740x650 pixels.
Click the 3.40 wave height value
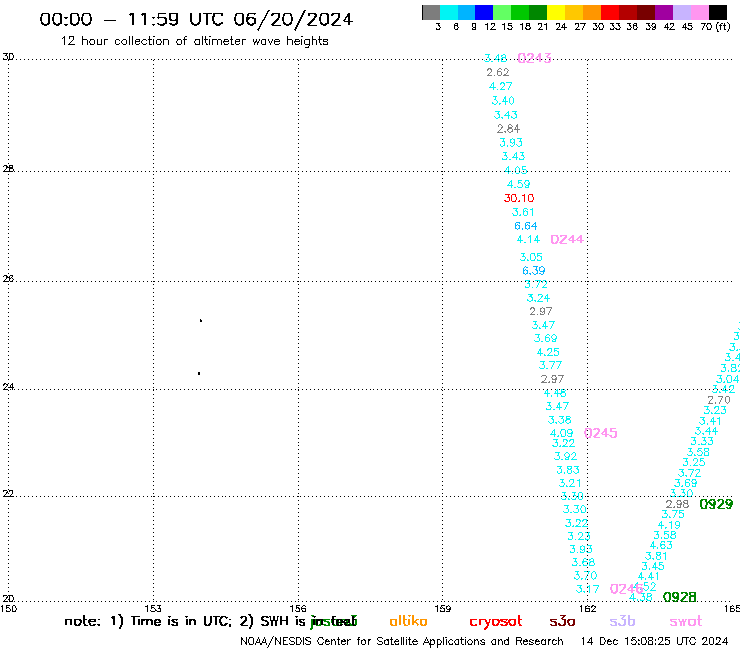[x=503, y=101]
